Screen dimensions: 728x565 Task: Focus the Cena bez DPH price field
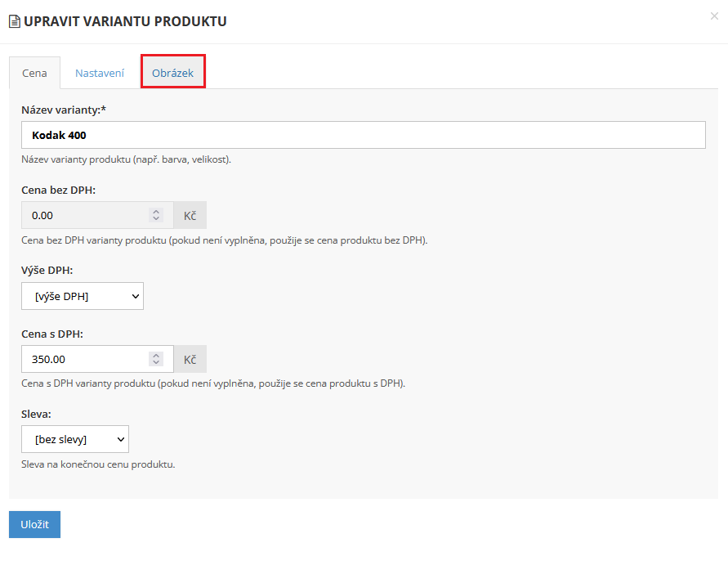(x=86, y=215)
